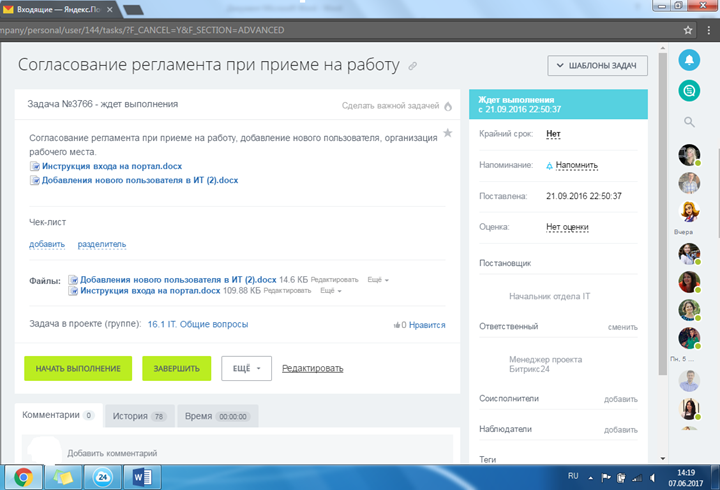Copy task link via chain icon

click(413, 66)
